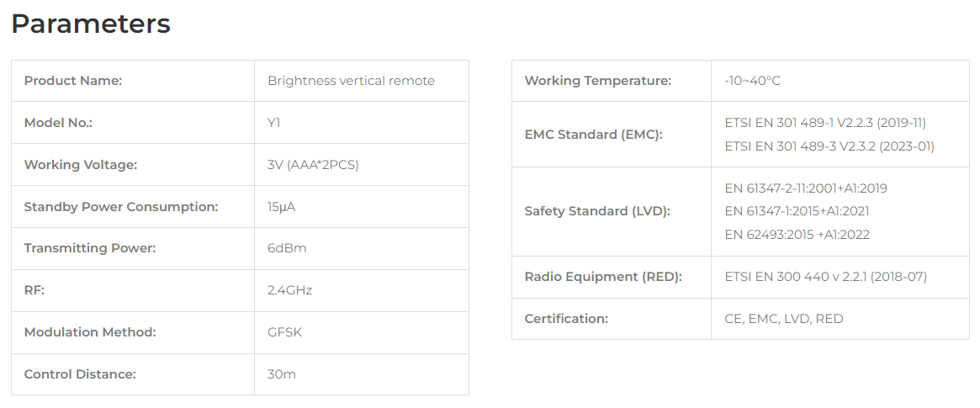Click the 6dBm value

(287, 248)
